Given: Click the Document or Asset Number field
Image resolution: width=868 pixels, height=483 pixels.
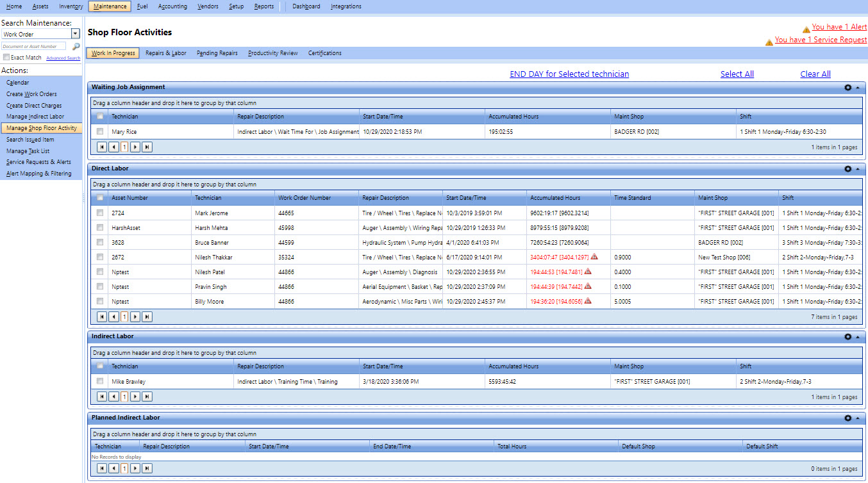Looking at the screenshot, I should click(x=34, y=47).
